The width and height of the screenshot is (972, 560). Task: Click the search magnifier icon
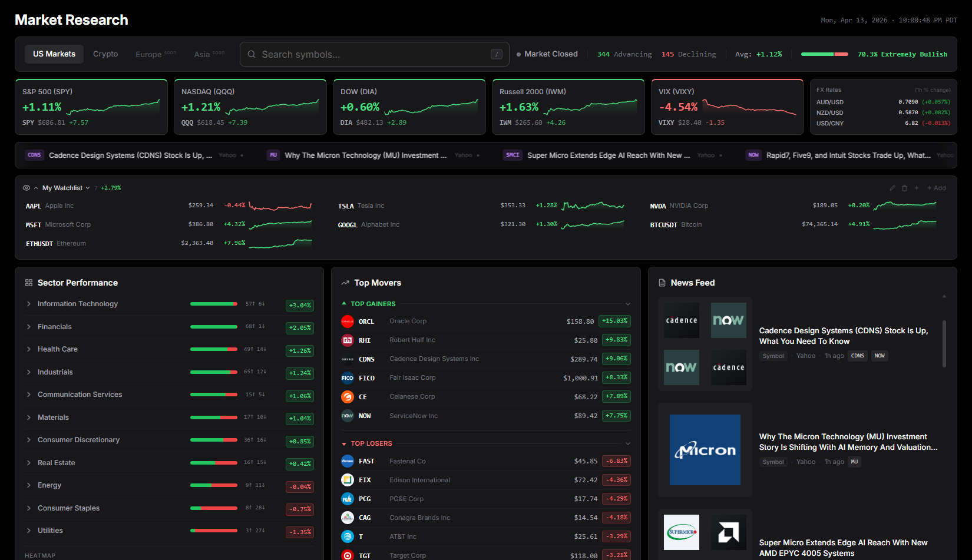point(252,54)
